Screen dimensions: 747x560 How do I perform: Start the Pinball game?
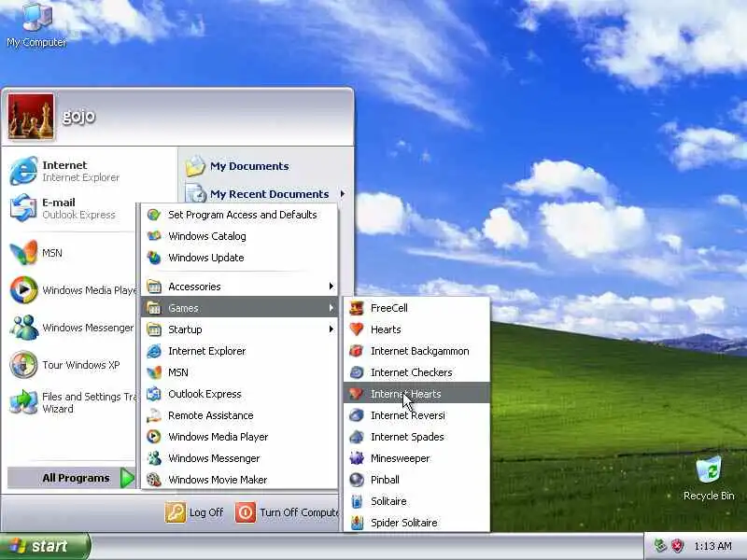416,480
